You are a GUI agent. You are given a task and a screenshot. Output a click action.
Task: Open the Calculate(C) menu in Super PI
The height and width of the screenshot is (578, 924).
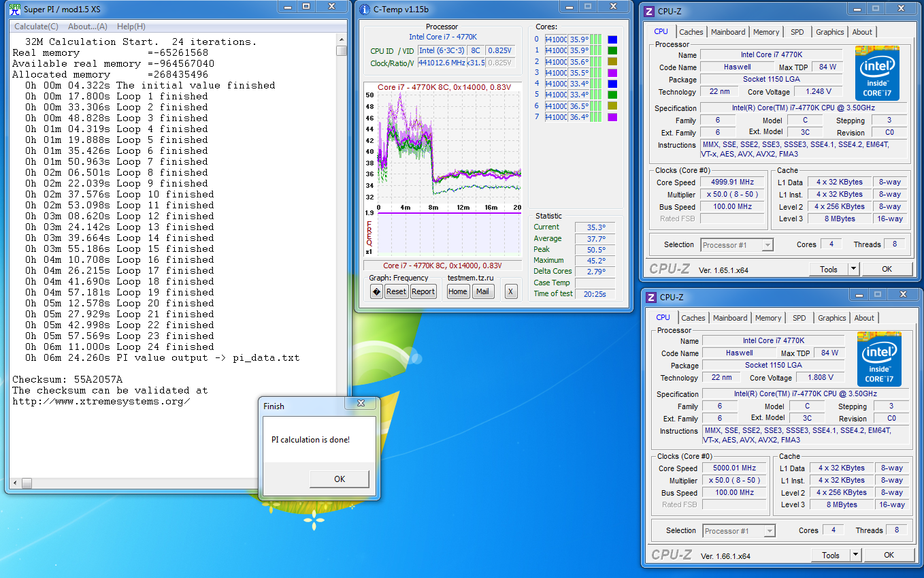[x=36, y=27]
